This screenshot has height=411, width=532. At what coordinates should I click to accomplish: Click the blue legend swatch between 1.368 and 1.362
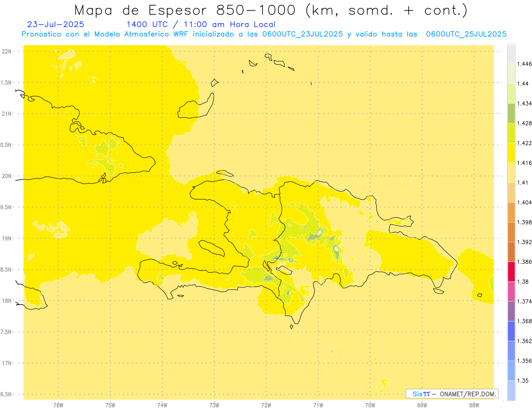[x=511, y=331]
